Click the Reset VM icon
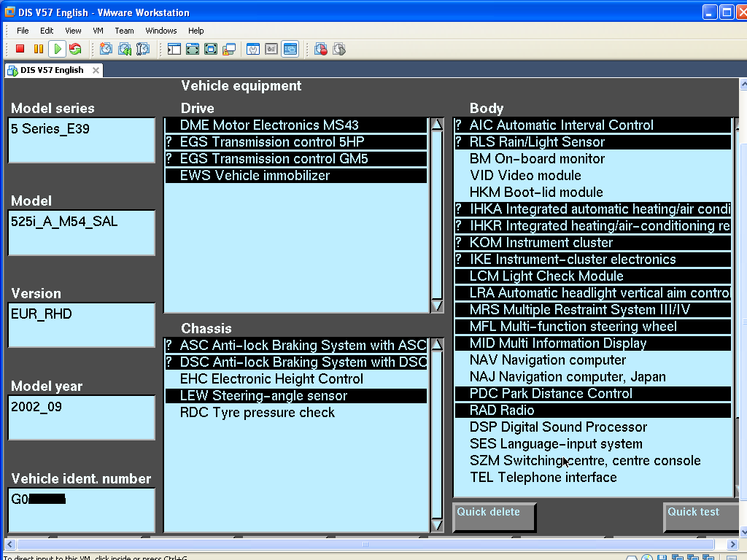The image size is (747, 560). tap(75, 49)
